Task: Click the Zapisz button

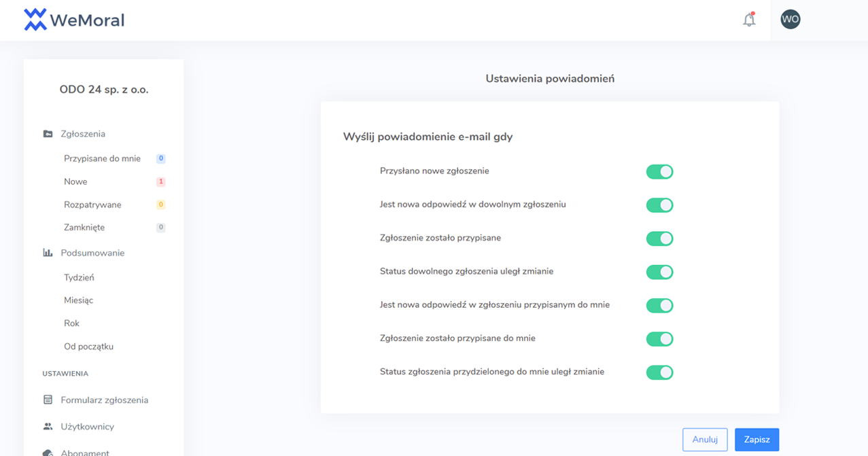Action: click(757, 440)
